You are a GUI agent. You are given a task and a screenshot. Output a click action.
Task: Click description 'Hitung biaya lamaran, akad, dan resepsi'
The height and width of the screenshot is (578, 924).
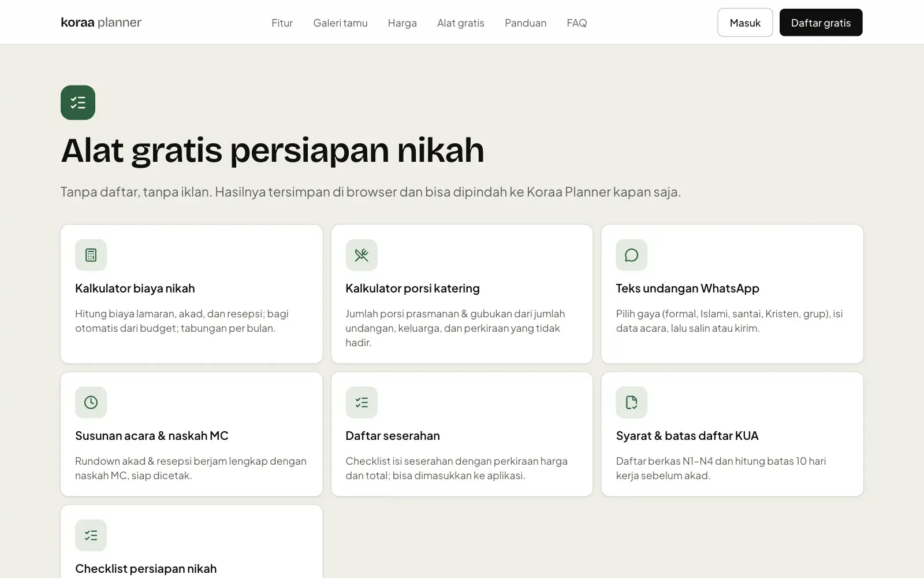(x=182, y=321)
